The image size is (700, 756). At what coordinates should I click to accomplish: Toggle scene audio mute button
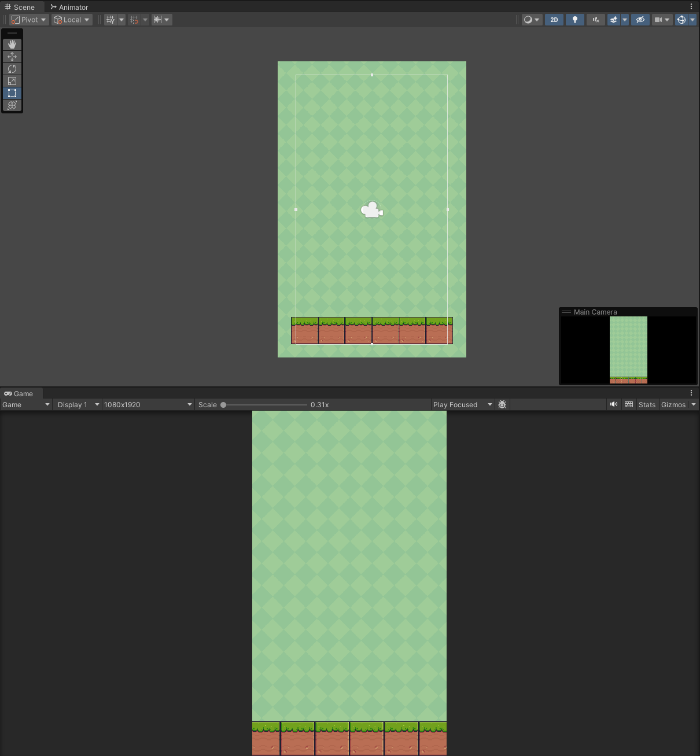click(x=596, y=20)
